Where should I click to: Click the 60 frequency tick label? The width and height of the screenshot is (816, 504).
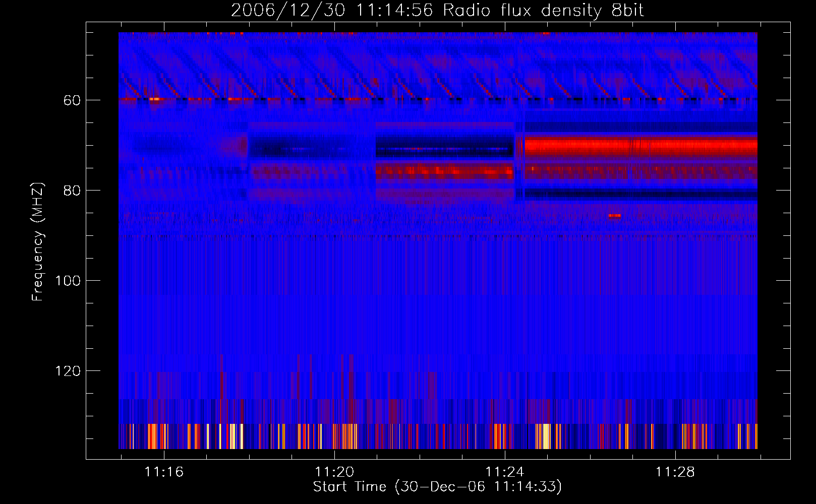point(72,100)
